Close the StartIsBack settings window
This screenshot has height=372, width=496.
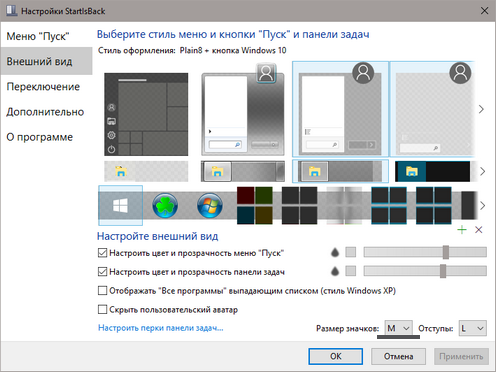click(x=484, y=11)
